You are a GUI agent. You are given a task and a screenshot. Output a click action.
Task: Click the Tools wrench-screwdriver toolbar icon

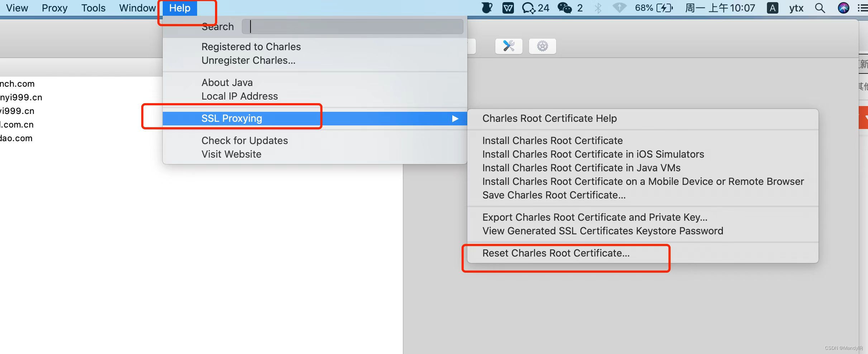509,46
